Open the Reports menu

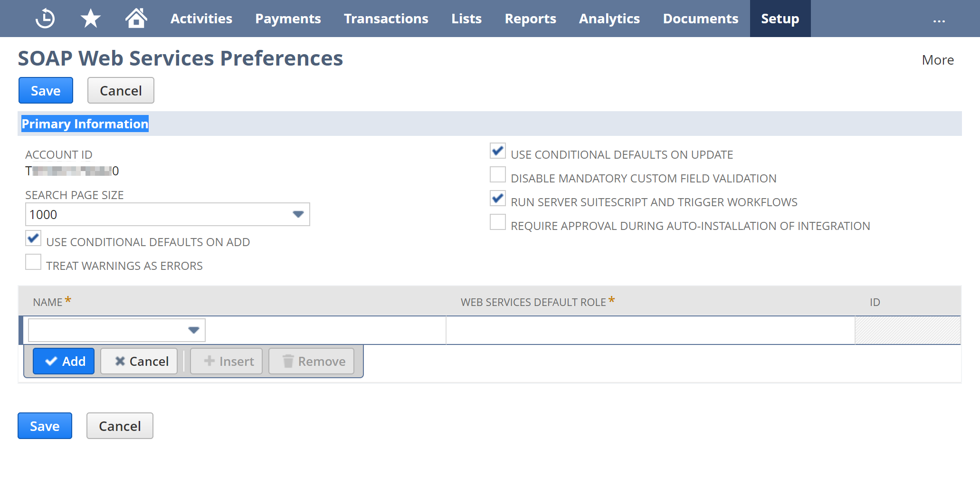(530, 19)
